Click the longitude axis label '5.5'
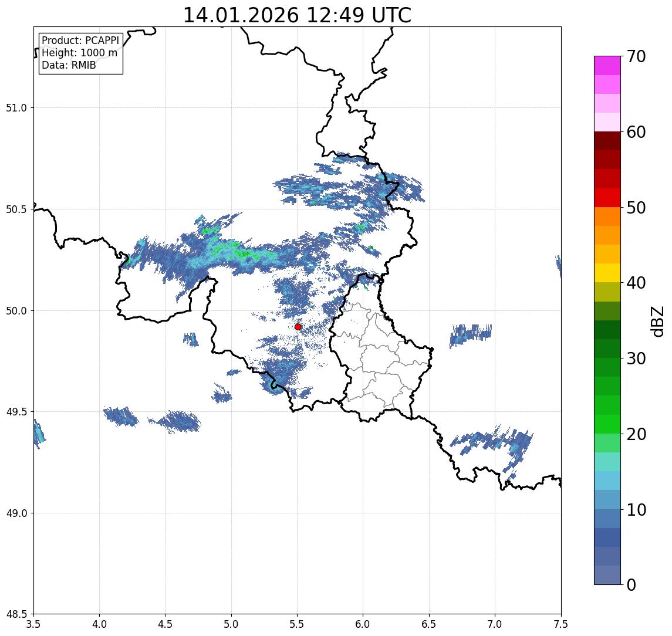The image size is (672, 636). coord(298,624)
